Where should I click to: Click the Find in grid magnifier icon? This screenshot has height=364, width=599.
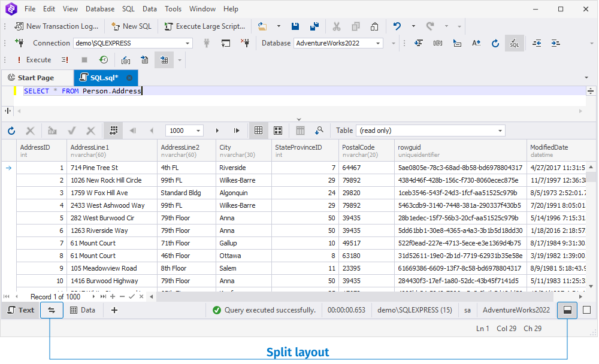[x=319, y=131]
